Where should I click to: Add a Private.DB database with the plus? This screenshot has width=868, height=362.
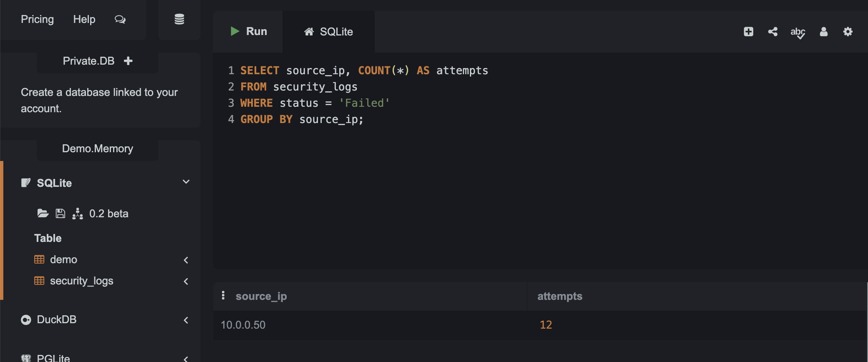coord(128,60)
